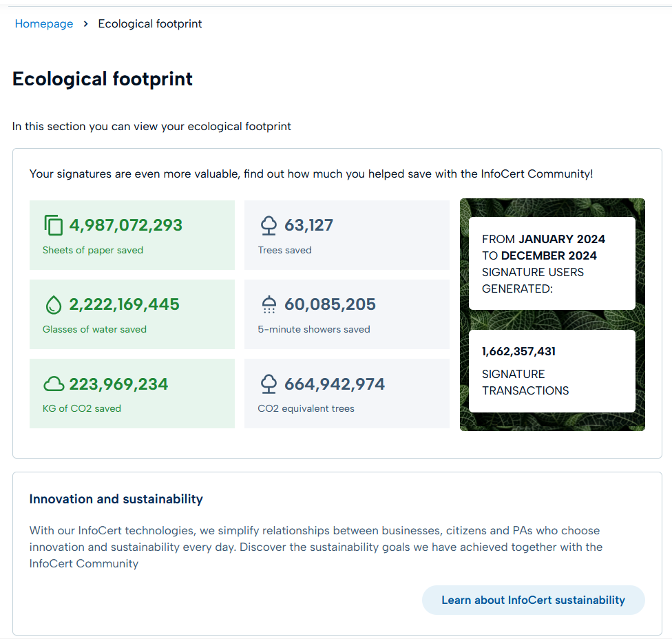
Task: Click the Trees saved label
Action: click(284, 250)
